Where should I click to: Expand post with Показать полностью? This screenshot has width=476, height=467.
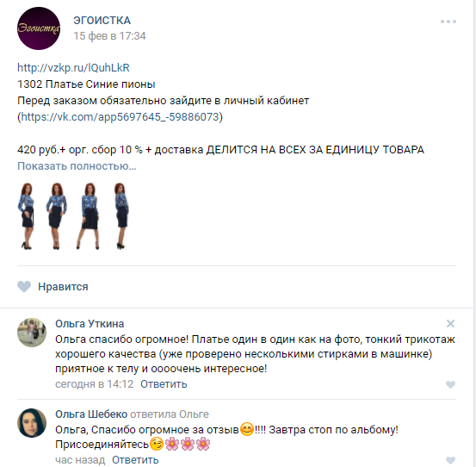point(77,166)
